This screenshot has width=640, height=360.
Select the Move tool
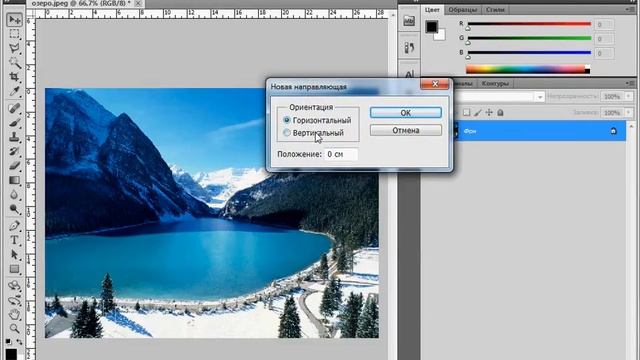pyautogui.click(x=14, y=20)
